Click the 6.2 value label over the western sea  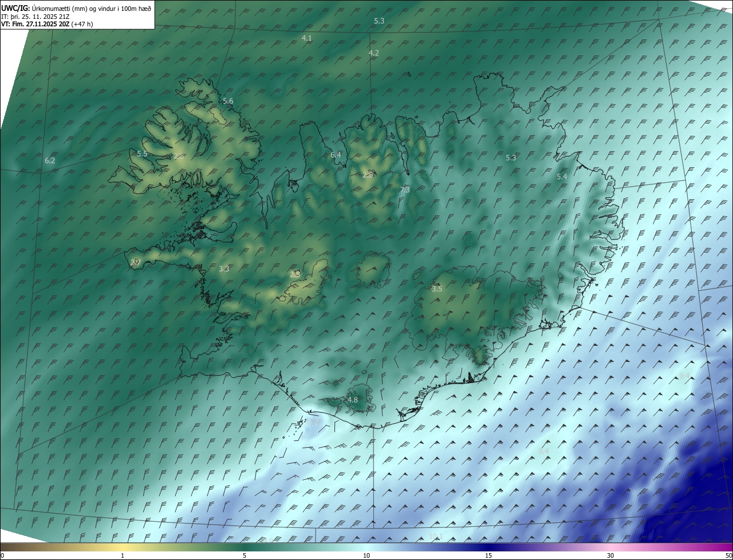[x=50, y=161]
